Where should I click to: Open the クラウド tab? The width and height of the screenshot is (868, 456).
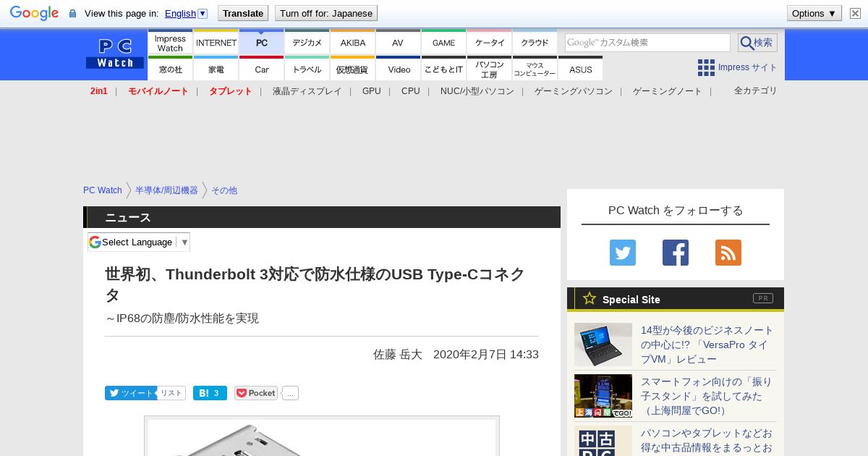pos(535,42)
